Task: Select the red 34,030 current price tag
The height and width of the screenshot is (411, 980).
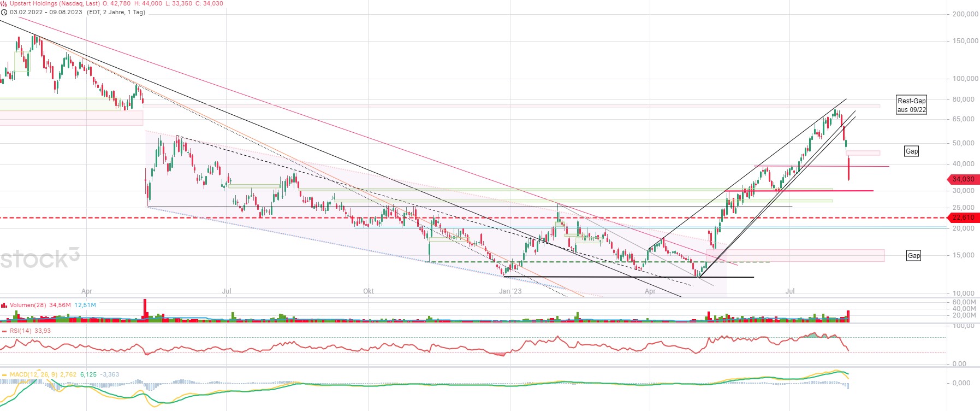Action: point(963,179)
